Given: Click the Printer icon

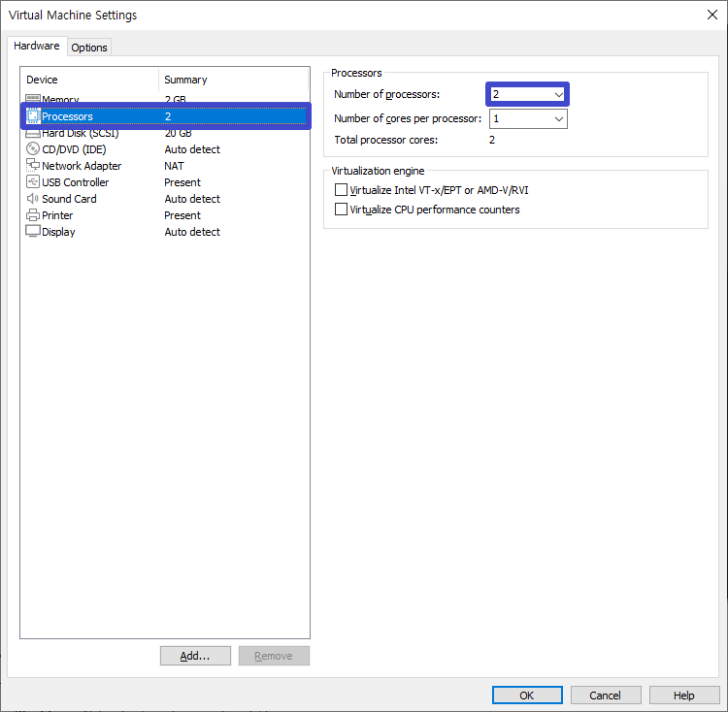Looking at the screenshot, I should tap(32, 215).
